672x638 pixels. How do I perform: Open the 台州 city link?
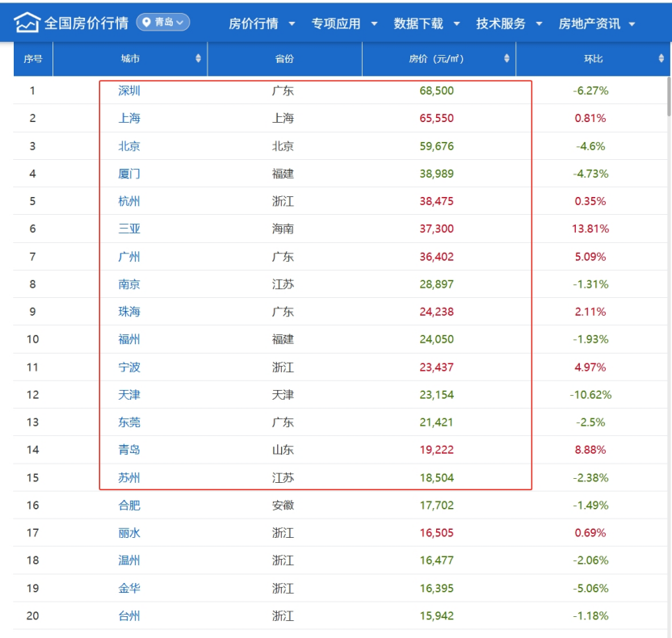129,615
